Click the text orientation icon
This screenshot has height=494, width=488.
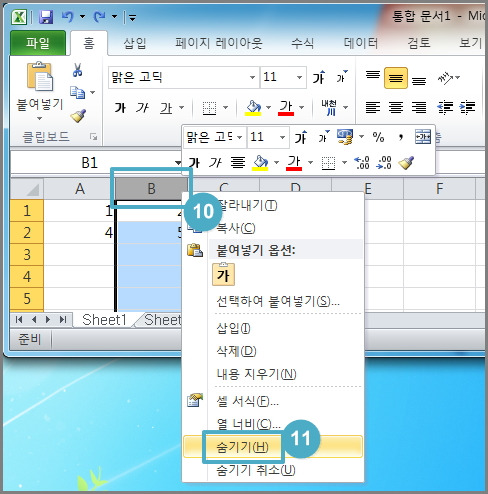point(445,78)
